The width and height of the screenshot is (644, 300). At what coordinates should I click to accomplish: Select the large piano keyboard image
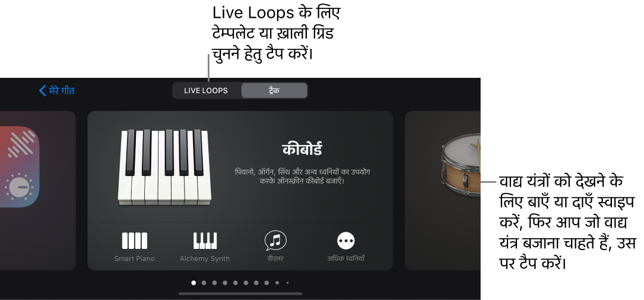point(164,167)
